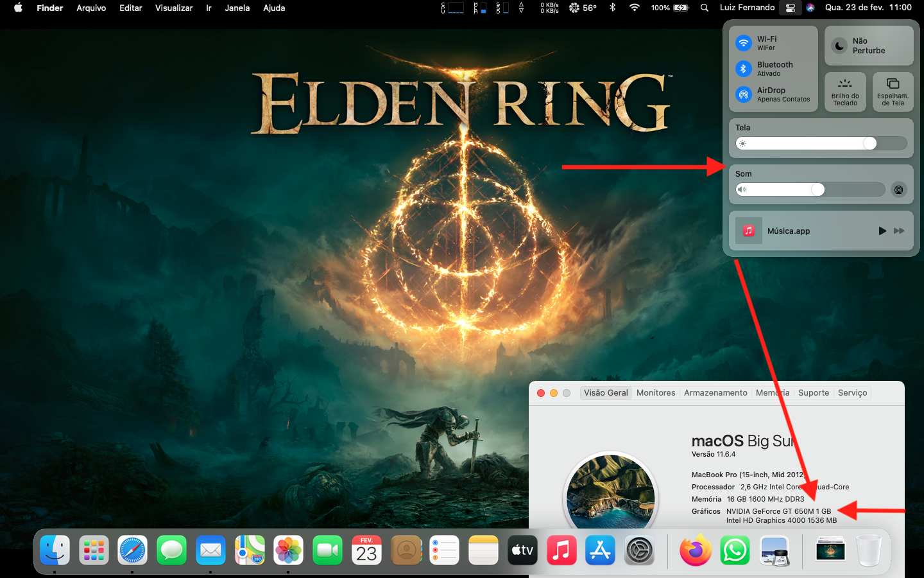Click the Tela brightness slider

[x=821, y=143]
